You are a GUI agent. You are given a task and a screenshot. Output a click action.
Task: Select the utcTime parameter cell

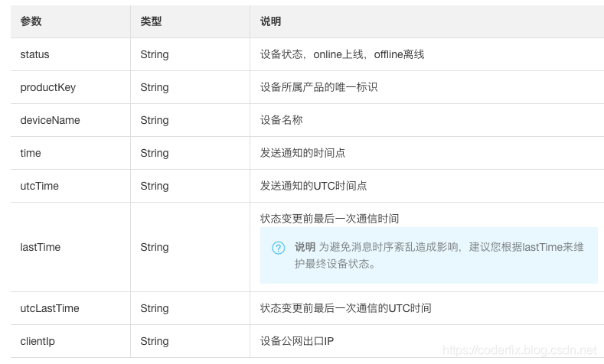pos(39,187)
